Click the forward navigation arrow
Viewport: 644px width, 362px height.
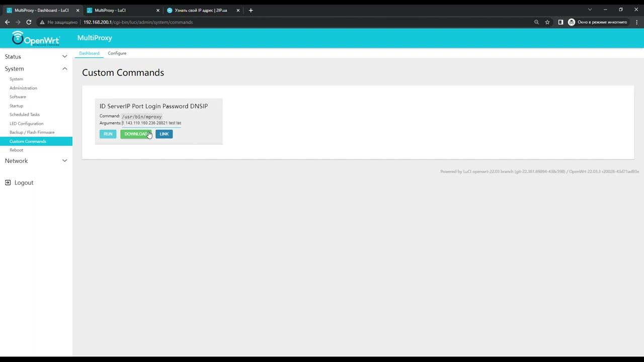18,22
